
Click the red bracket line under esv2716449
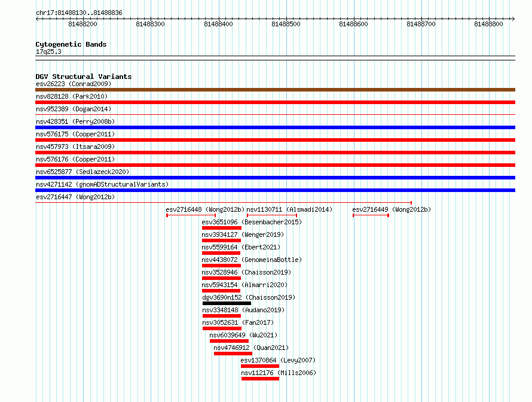tap(371, 215)
